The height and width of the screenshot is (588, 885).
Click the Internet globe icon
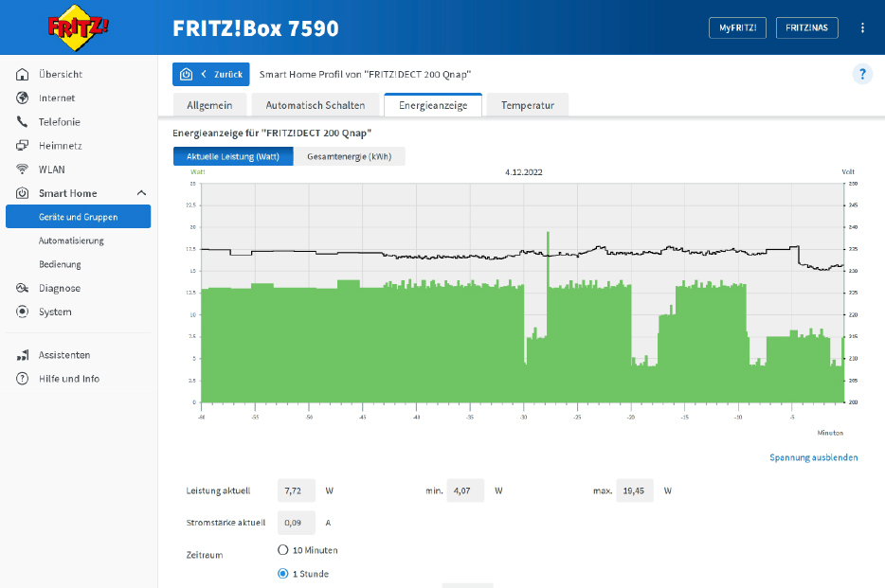click(22, 98)
